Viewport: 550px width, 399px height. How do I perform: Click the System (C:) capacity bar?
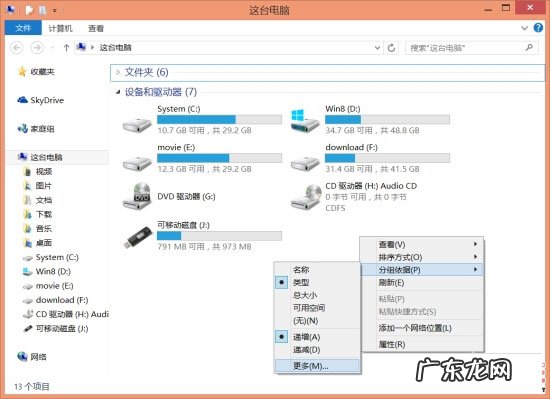point(219,120)
